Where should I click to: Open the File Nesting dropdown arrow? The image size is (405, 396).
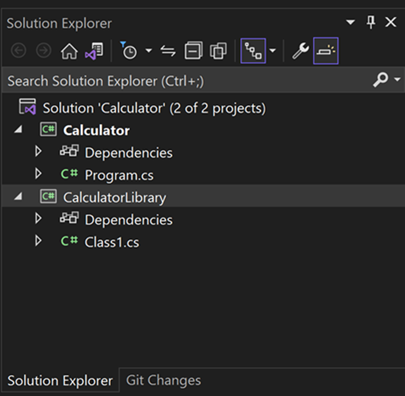(x=273, y=51)
